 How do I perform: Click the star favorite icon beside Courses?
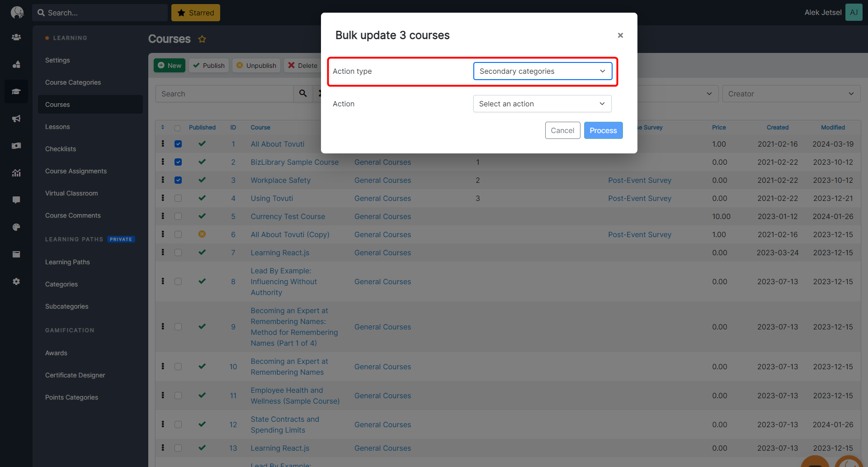pos(202,39)
